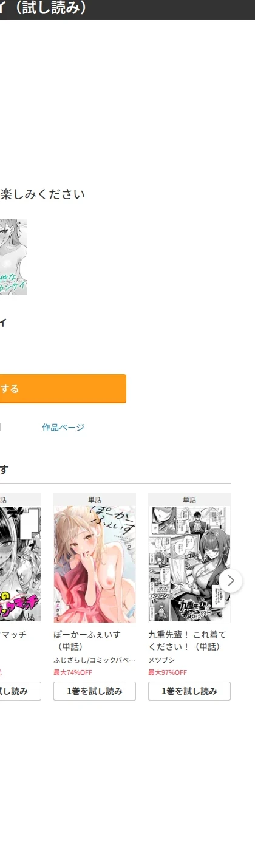This screenshot has width=255, height=868.
Task: Click 1巻を試し読み under 九重先輩
Action: click(189, 691)
